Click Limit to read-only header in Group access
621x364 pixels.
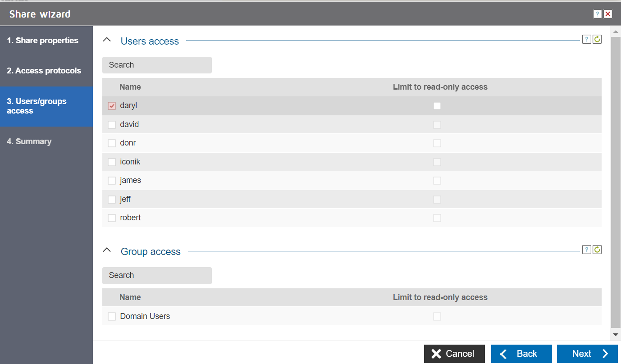tap(440, 297)
